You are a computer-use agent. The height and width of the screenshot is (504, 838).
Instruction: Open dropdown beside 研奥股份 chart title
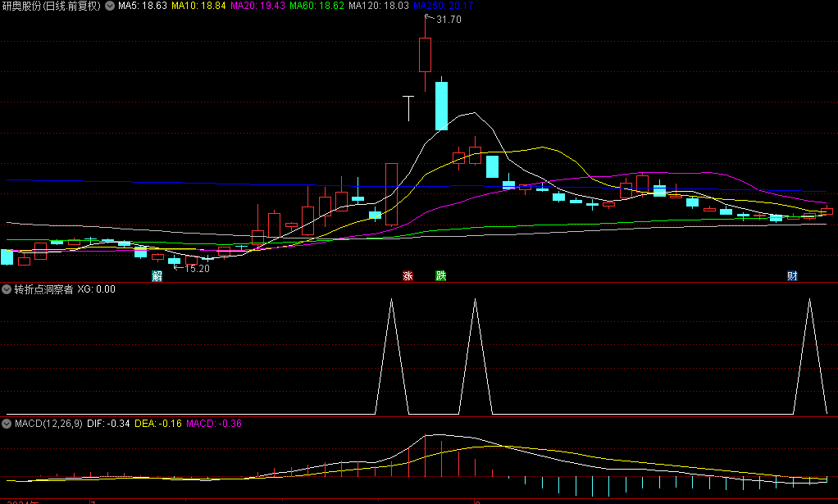point(110,6)
